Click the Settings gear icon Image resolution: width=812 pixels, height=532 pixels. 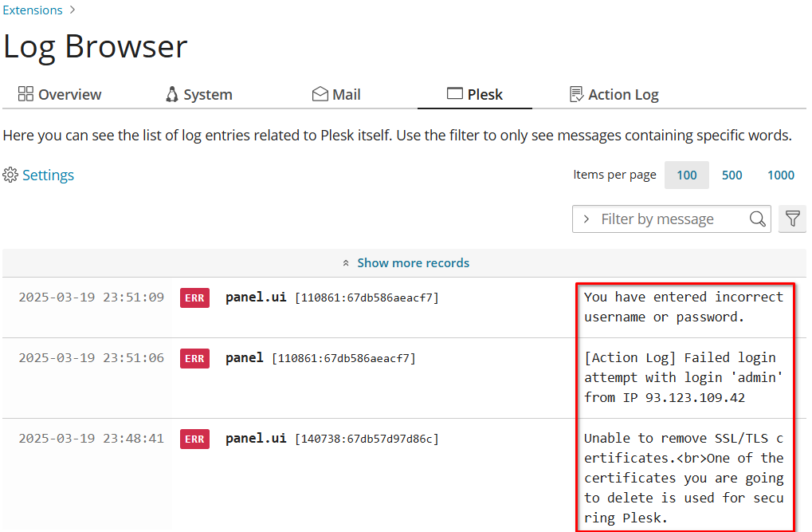pos(10,175)
